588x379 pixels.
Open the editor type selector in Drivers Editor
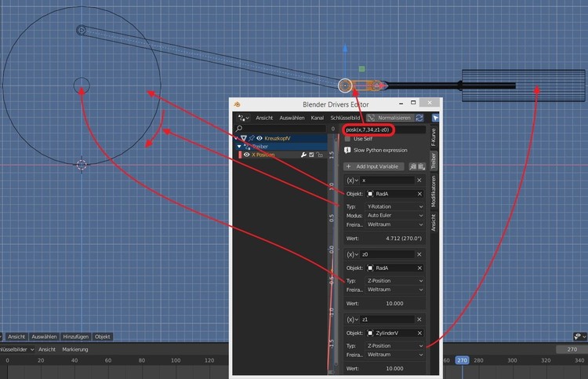[243, 118]
